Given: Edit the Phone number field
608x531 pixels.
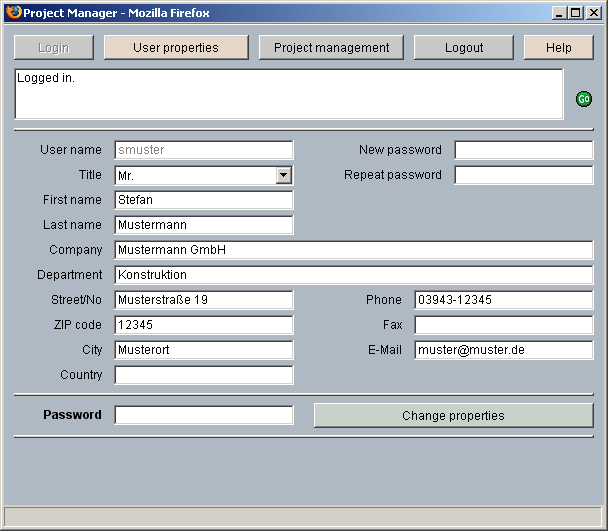Looking at the screenshot, I should pos(503,300).
